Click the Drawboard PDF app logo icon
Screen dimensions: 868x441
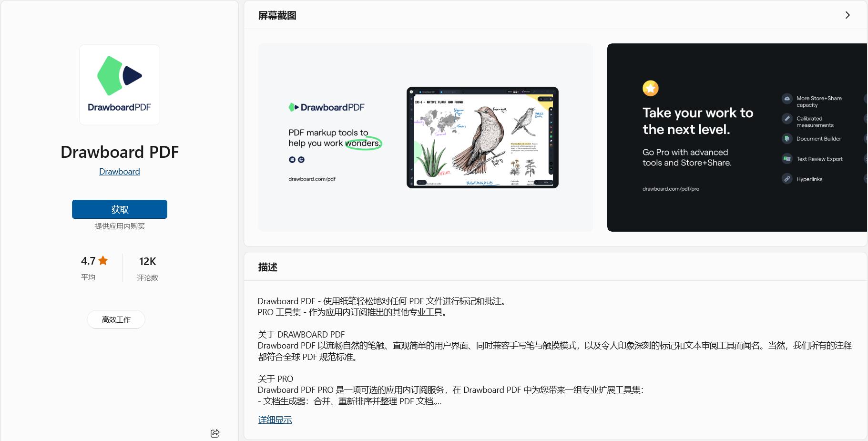119,84
